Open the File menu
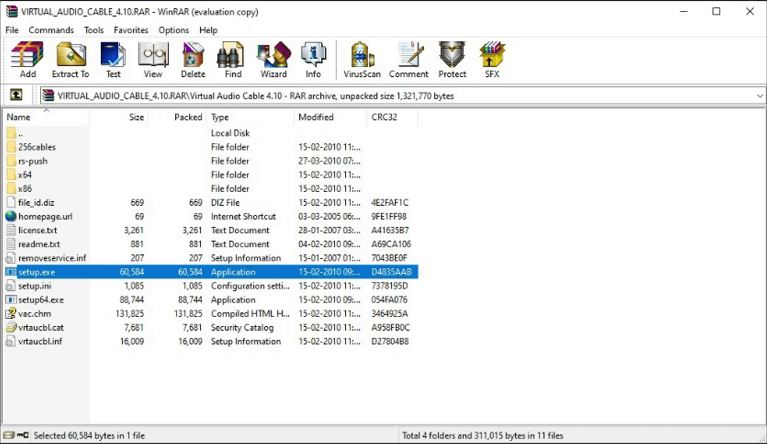The height and width of the screenshot is (444, 767). click(x=12, y=30)
